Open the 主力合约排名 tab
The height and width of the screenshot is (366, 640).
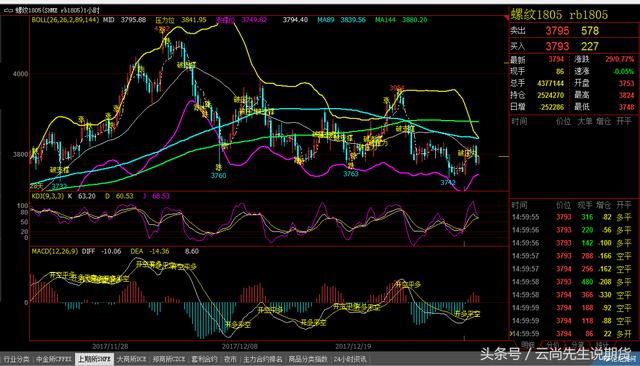[x=263, y=359]
